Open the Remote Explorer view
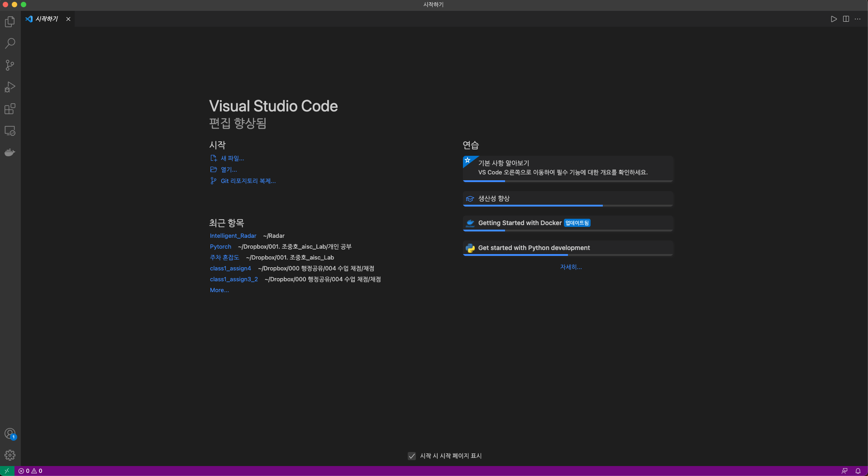868x476 pixels. coord(10,131)
